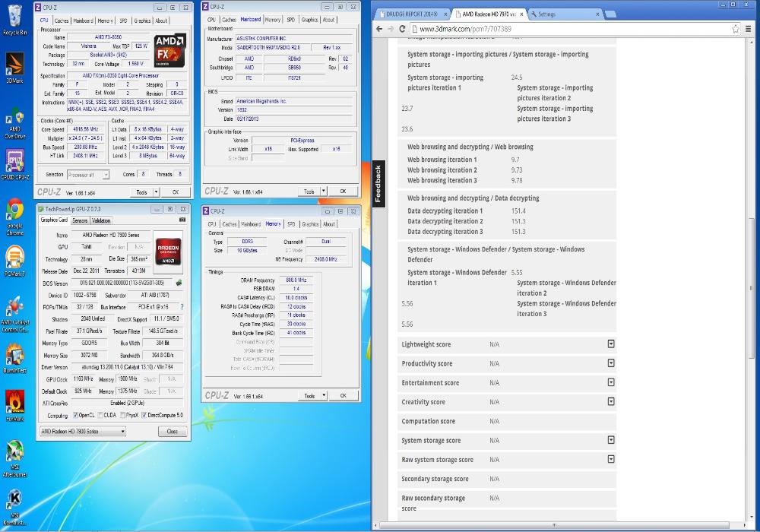Screen dimensions: 760x532
Task: Open the Chrome hamburger menu
Action: [749, 29]
